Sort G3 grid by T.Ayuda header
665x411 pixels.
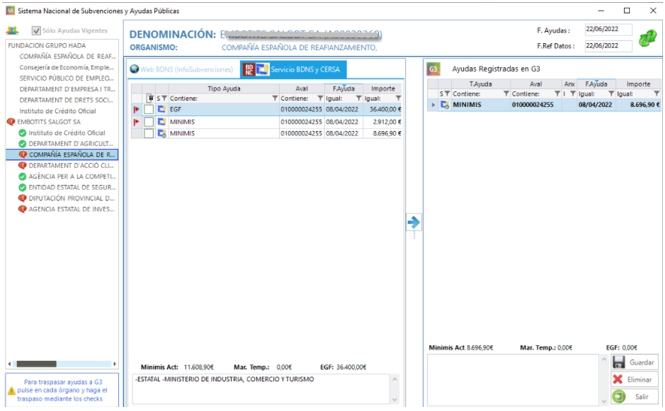click(481, 84)
